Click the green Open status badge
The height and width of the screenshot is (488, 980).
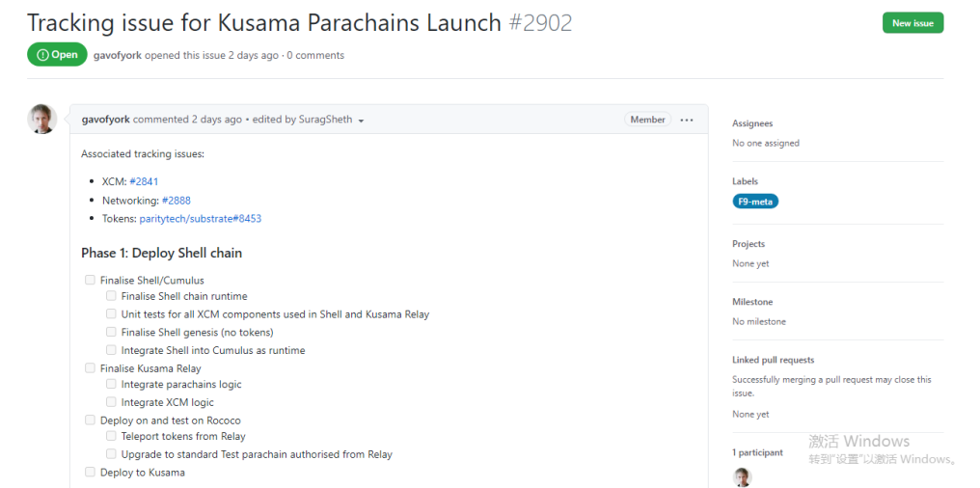[x=57, y=55]
